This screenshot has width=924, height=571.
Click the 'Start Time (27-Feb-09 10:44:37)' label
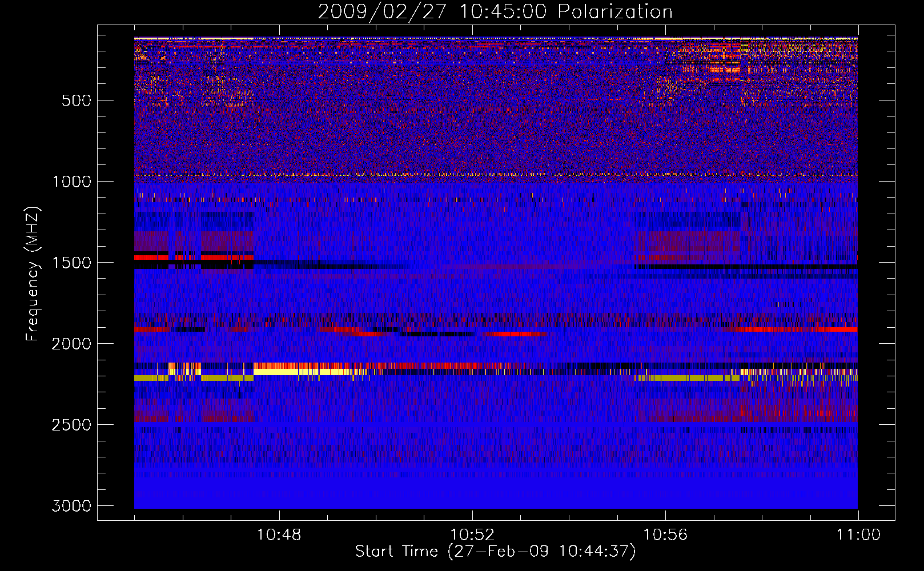[x=495, y=552]
